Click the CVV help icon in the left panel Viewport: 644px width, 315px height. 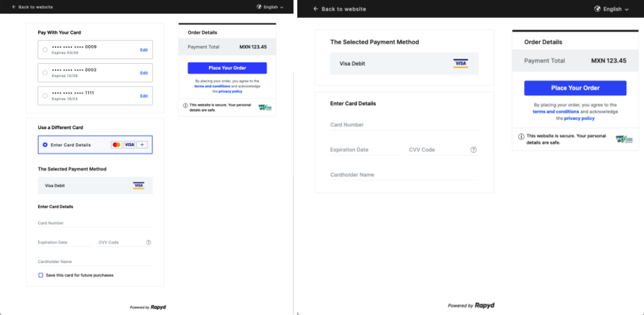(149, 242)
